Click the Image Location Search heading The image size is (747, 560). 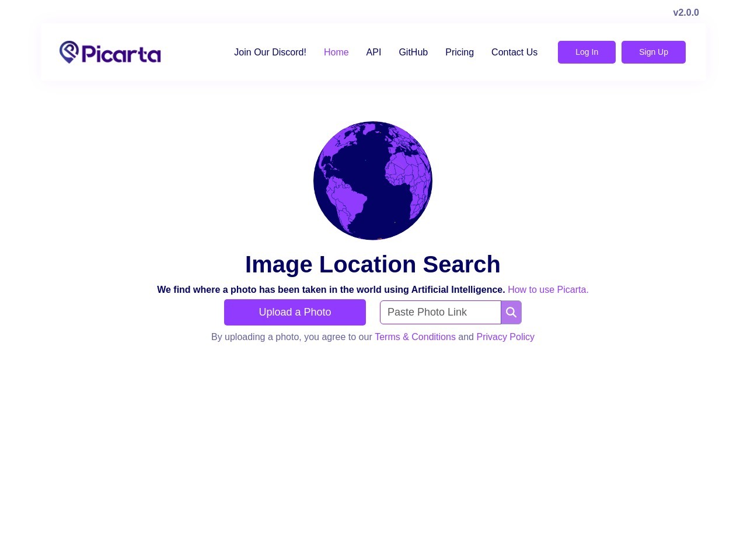373,264
